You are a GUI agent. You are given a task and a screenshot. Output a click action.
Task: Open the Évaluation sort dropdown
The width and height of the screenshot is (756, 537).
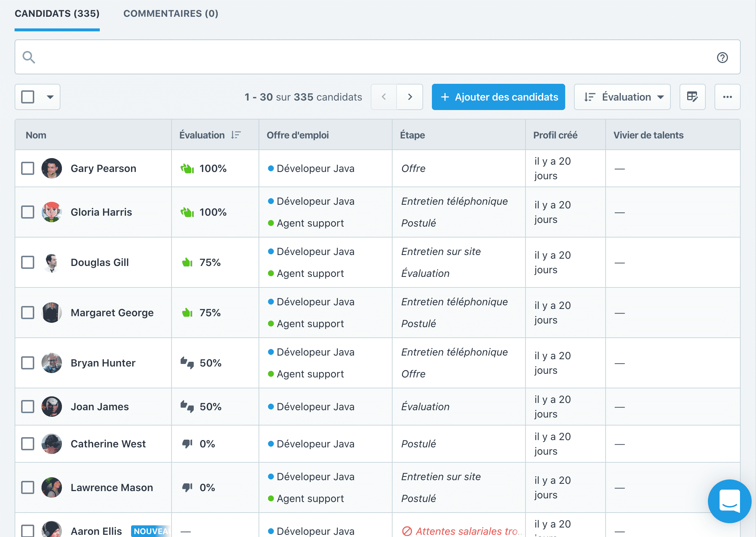[622, 97]
